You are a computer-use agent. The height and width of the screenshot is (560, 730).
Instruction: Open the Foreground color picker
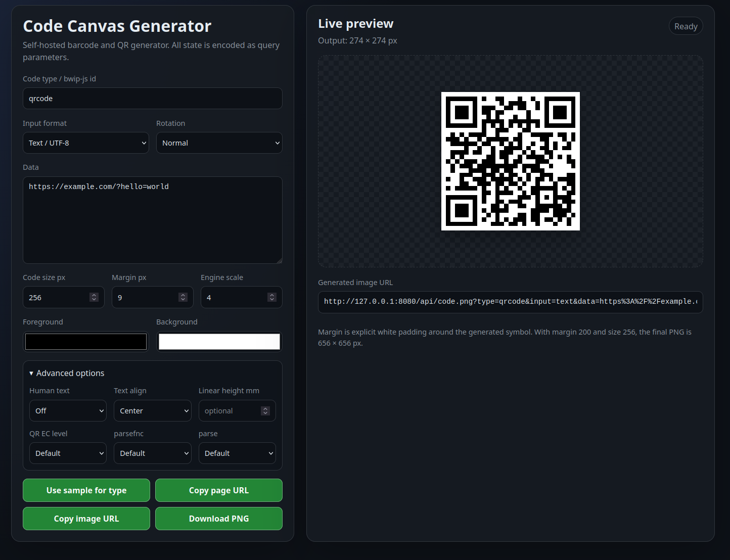[x=85, y=342]
